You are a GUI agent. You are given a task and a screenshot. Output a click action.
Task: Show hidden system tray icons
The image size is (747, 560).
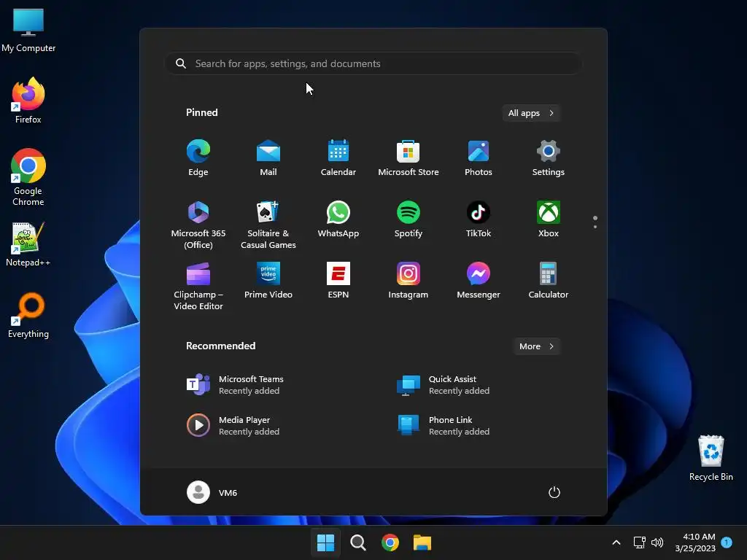[x=616, y=542]
